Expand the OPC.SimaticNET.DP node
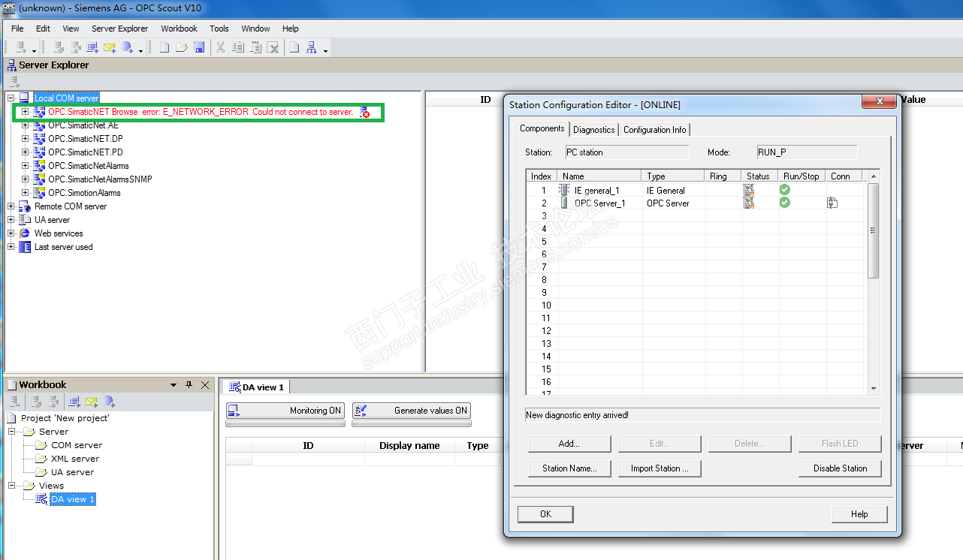 (25, 139)
